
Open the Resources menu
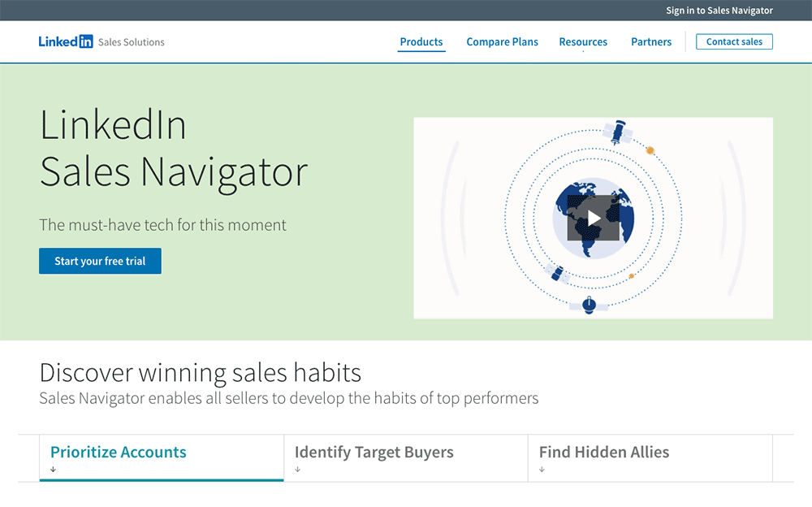[x=583, y=42]
